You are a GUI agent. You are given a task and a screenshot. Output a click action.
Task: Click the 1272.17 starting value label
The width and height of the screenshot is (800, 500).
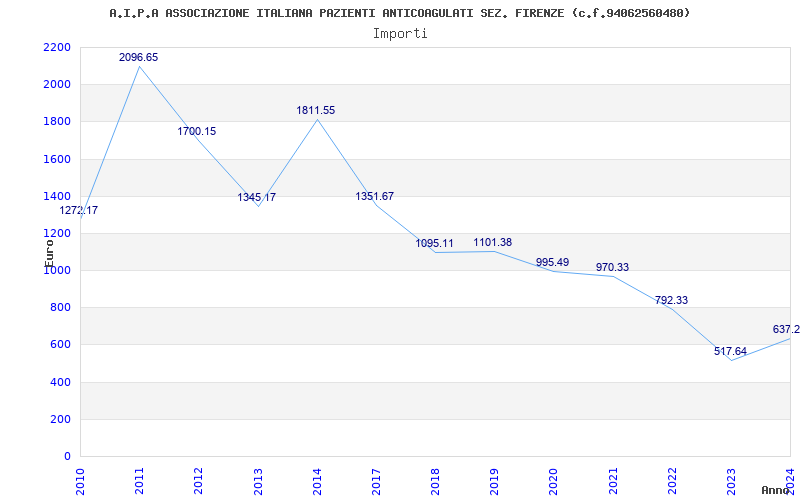[x=78, y=211]
